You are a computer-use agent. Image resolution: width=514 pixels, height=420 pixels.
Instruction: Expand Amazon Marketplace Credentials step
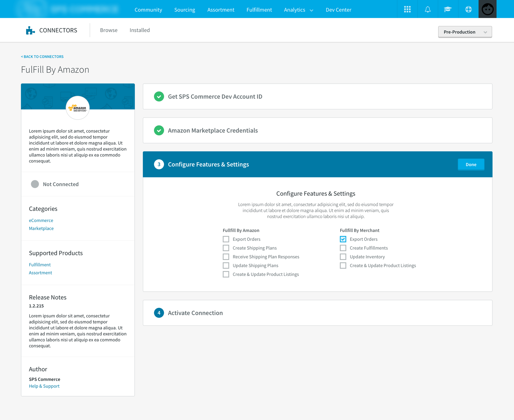213,130
